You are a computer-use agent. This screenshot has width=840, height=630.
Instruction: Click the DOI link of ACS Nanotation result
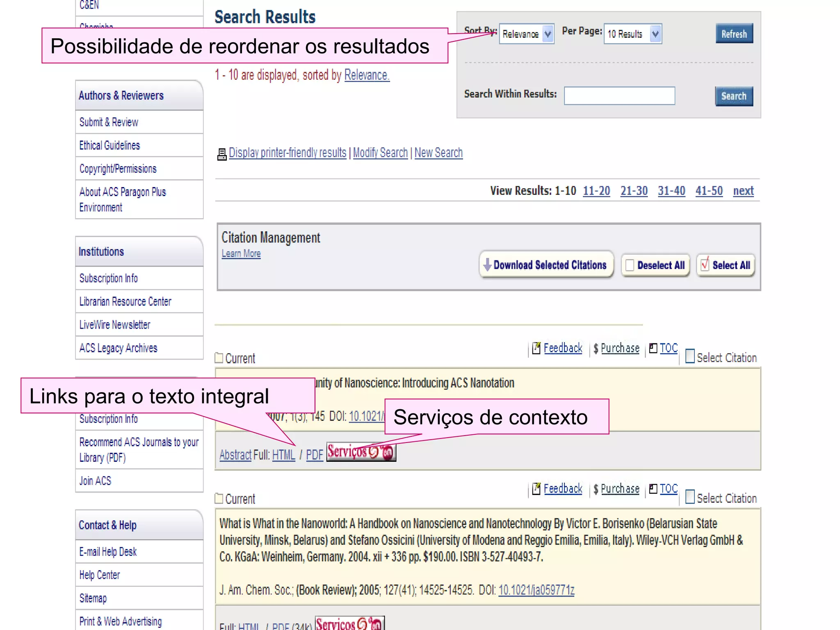pos(367,416)
